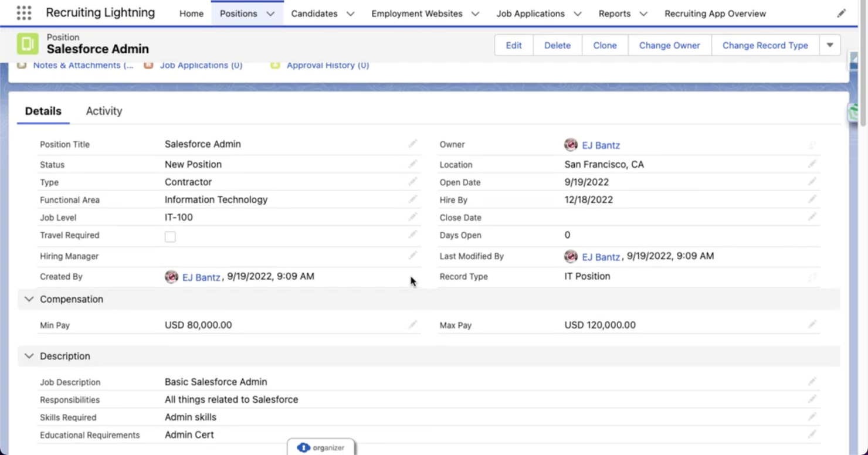Edit Min Pay via pencil icon
The height and width of the screenshot is (455, 868).
tap(413, 324)
